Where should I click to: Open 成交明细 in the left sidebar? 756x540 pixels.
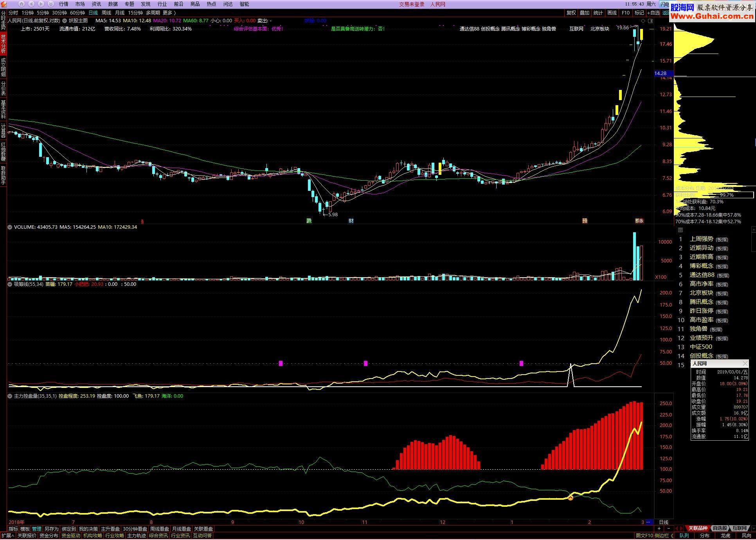click(3, 67)
